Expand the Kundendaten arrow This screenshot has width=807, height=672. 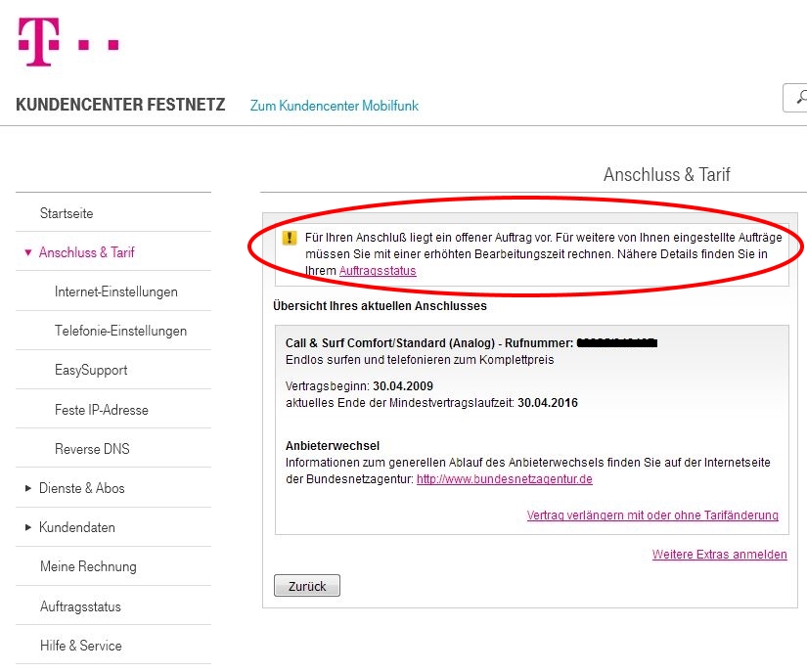28,527
